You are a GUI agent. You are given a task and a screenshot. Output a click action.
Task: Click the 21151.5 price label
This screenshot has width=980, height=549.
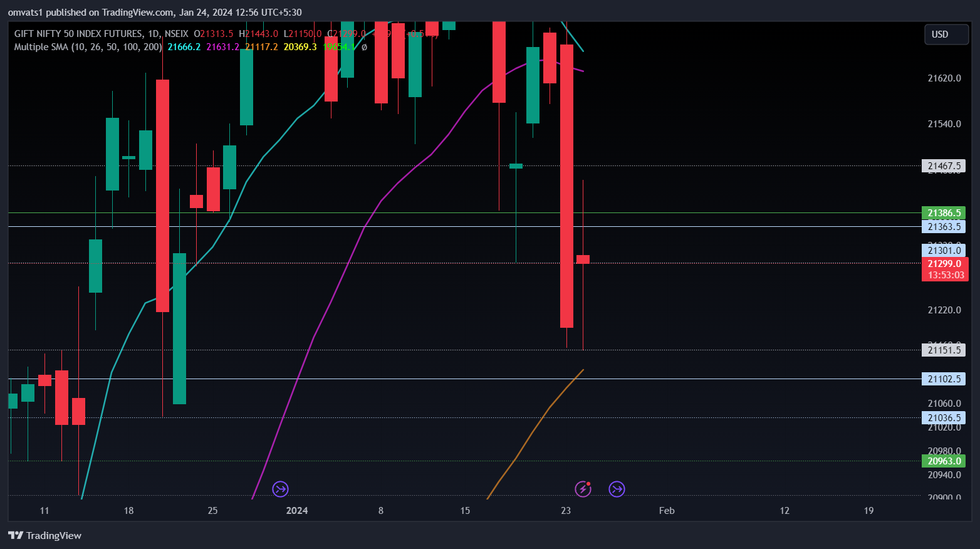tap(944, 350)
